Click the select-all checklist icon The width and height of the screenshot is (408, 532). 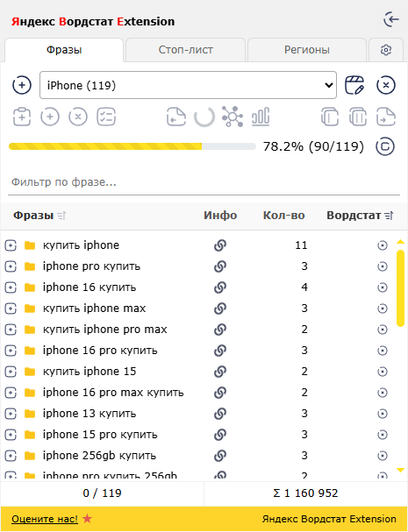click(106, 117)
